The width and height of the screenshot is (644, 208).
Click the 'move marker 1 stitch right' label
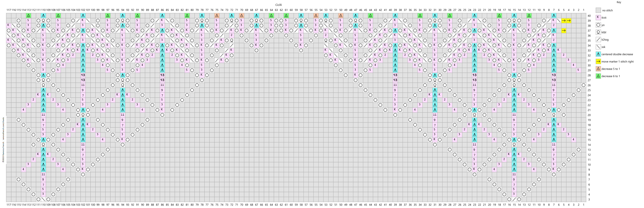pyautogui.click(x=618, y=61)
